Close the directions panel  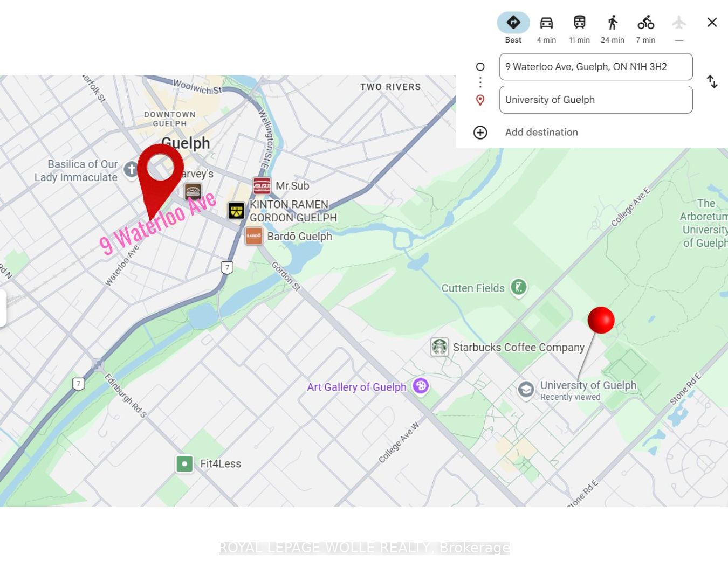pos(712,22)
